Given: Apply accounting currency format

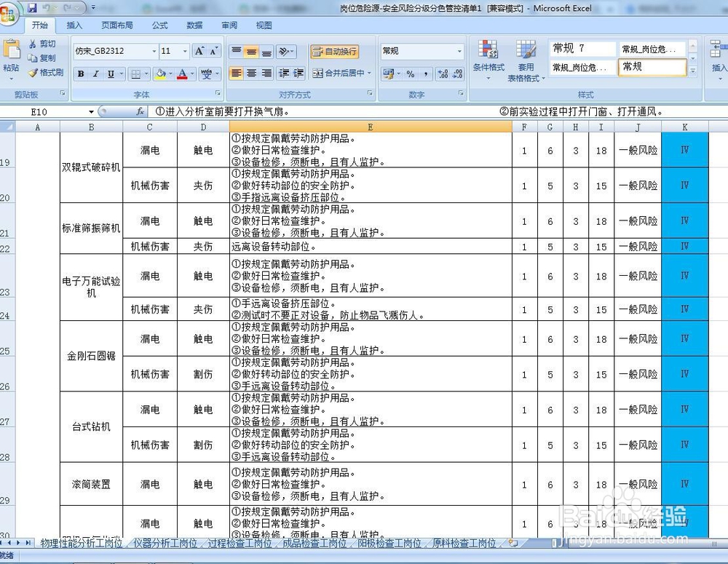Looking at the screenshot, I should (x=388, y=74).
